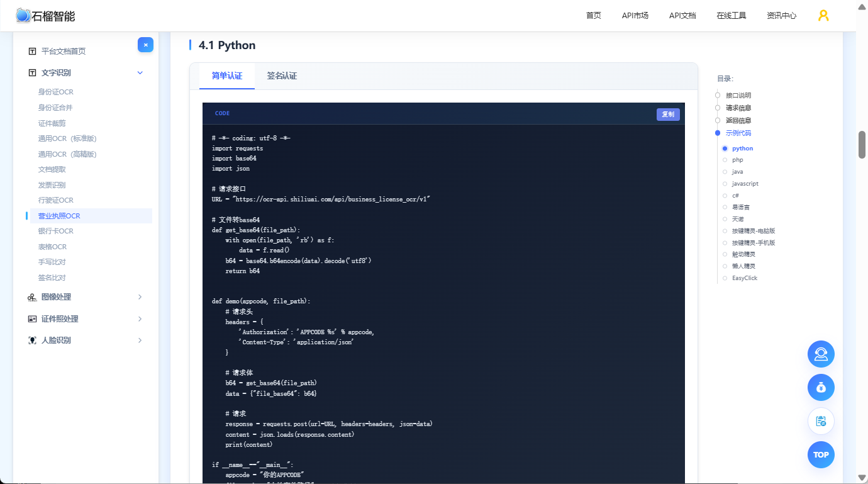Click the 图像处理 section icon
Image resolution: width=868 pixels, height=484 pixels.
tap(32, 297)
